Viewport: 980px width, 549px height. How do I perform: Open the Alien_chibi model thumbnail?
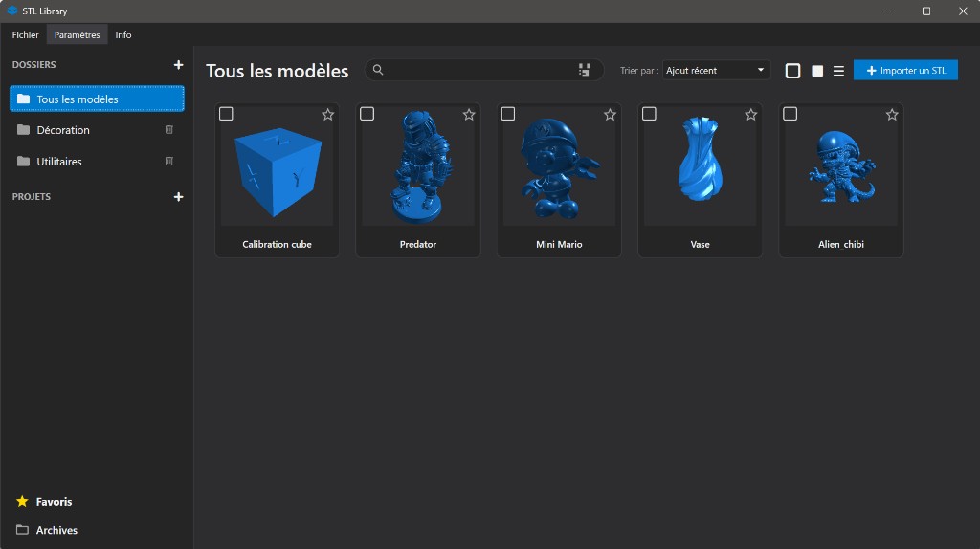click(x=841, y=167)
